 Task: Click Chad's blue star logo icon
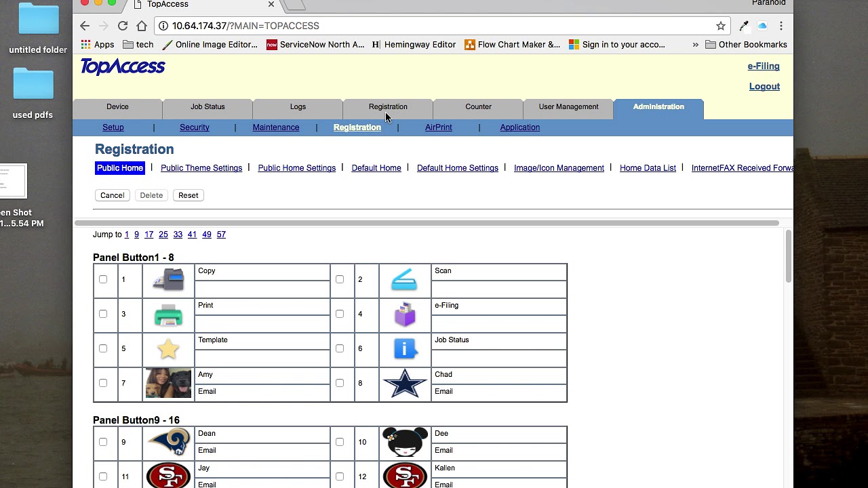point(405,383)
